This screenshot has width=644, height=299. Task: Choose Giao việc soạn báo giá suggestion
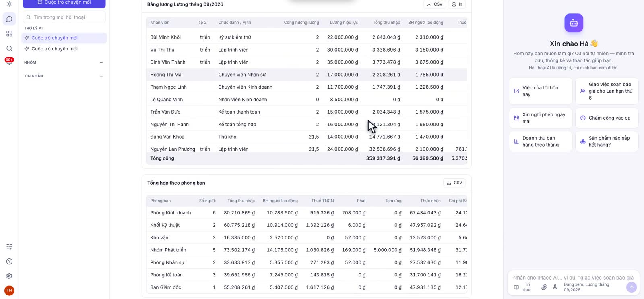(607, 91)
